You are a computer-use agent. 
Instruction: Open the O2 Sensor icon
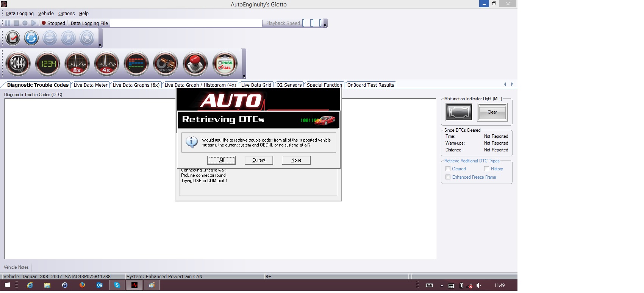166,64
